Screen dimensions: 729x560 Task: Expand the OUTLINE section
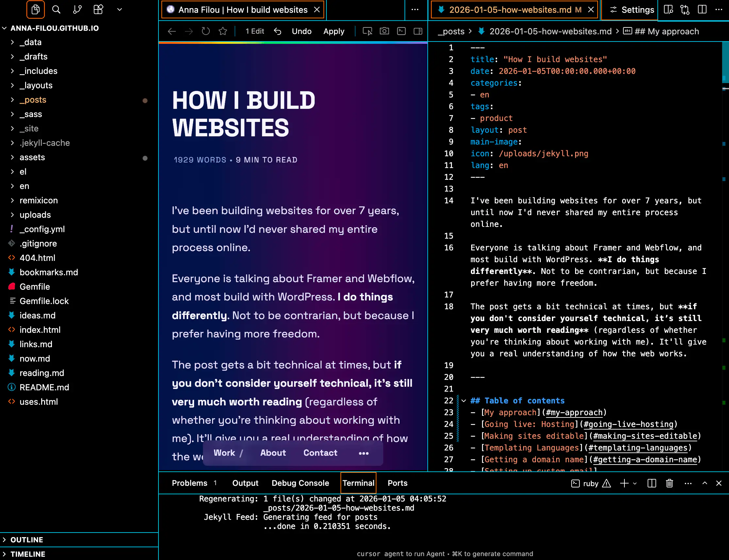pos(27,540)
